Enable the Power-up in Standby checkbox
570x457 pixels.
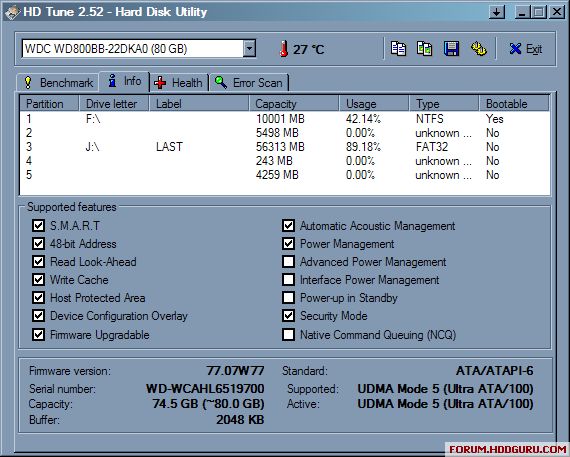pos(289,298)
